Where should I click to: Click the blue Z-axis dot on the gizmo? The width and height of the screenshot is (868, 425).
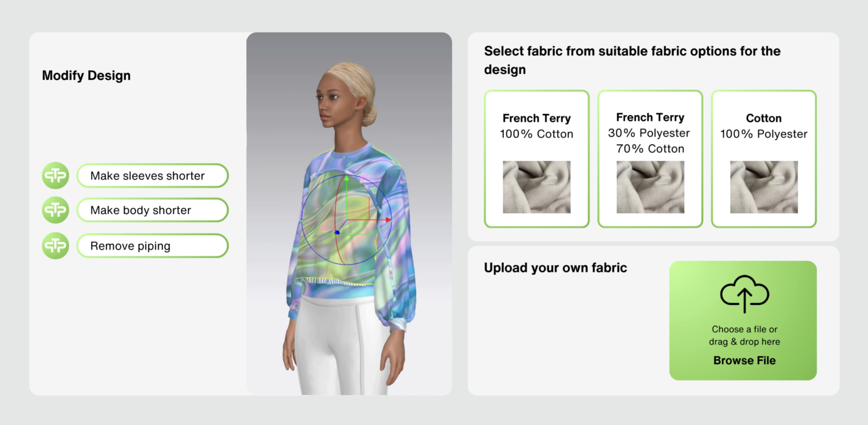pos(337,232)
